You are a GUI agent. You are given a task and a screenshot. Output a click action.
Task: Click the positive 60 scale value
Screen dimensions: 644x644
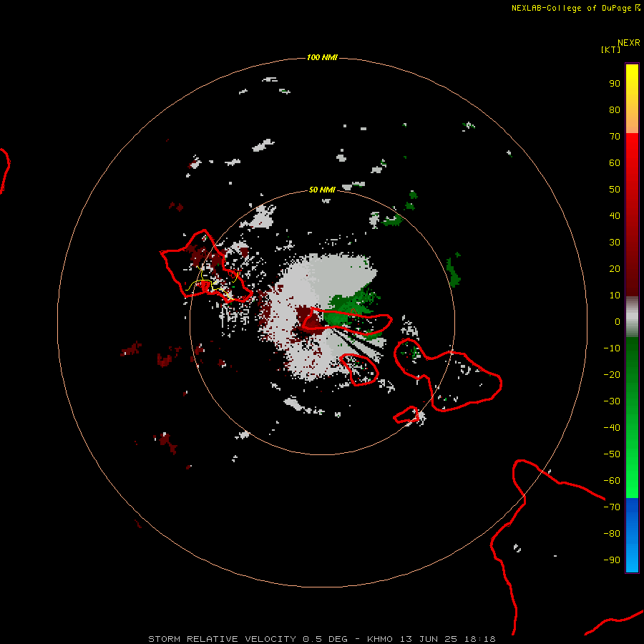(615, 162)
